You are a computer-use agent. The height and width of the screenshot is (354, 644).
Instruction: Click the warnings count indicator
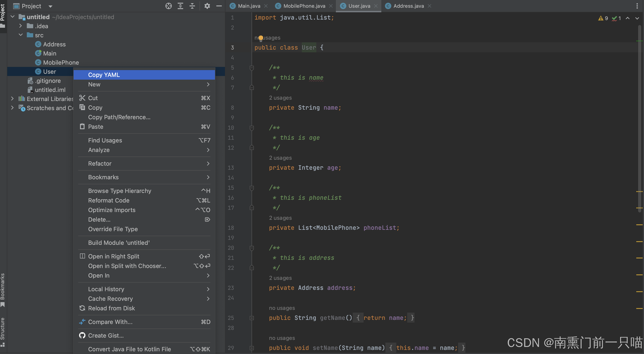pyautogui.click(x=603, y=18)
